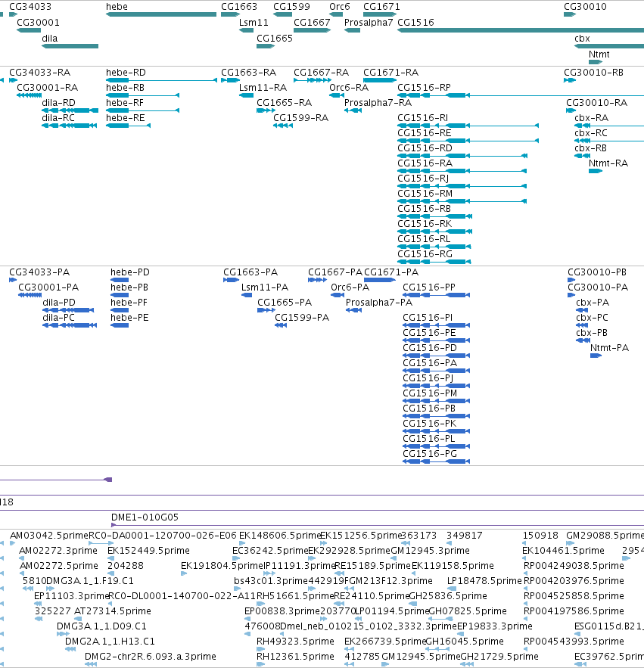Select the Lsm11-PA protein label
Viewport: 644px width, 668px height.
point(265,287)
